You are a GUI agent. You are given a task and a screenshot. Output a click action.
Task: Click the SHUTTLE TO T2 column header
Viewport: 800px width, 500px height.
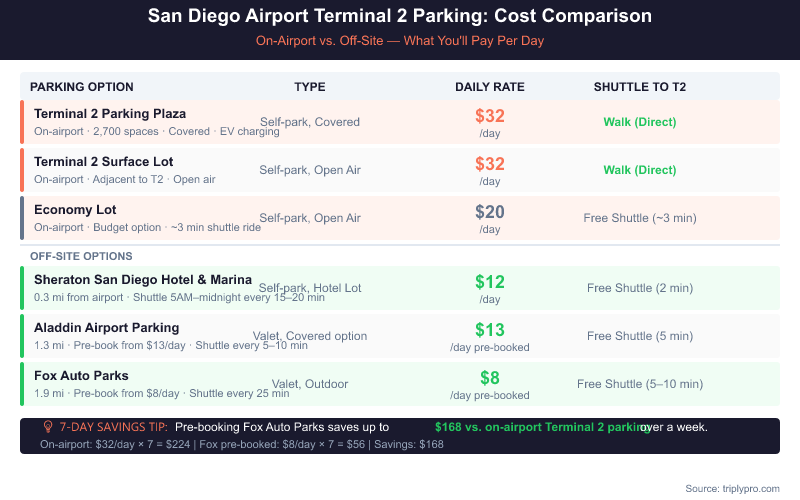(x=640, y=87)
